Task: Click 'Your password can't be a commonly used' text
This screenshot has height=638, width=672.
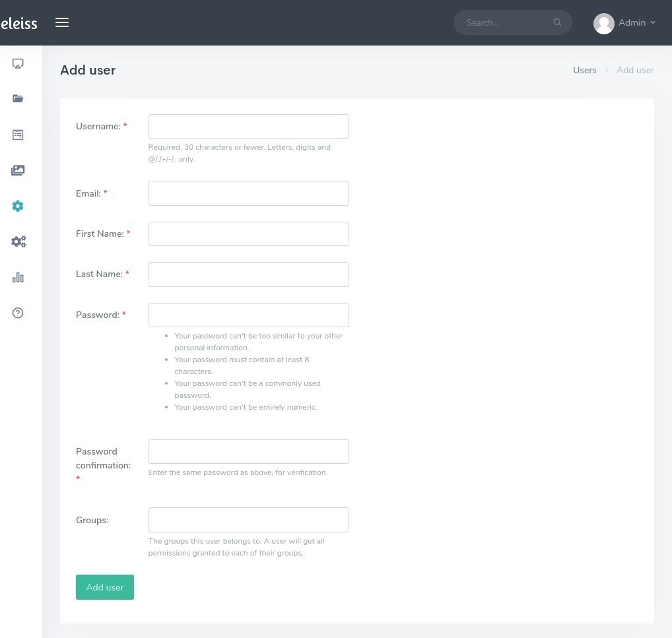Action: (248, 389)
